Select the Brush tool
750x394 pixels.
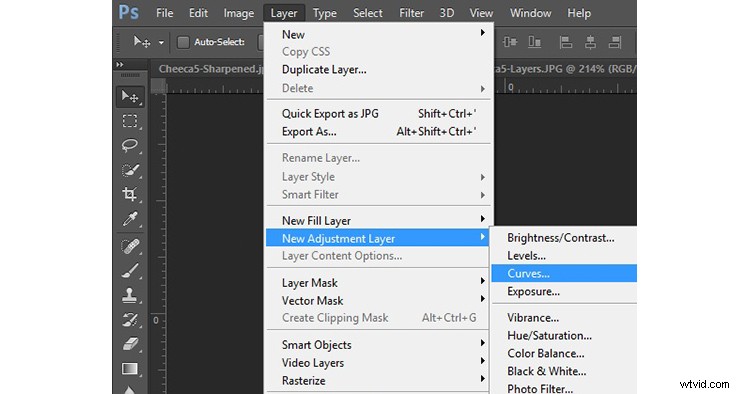point(130,271)
